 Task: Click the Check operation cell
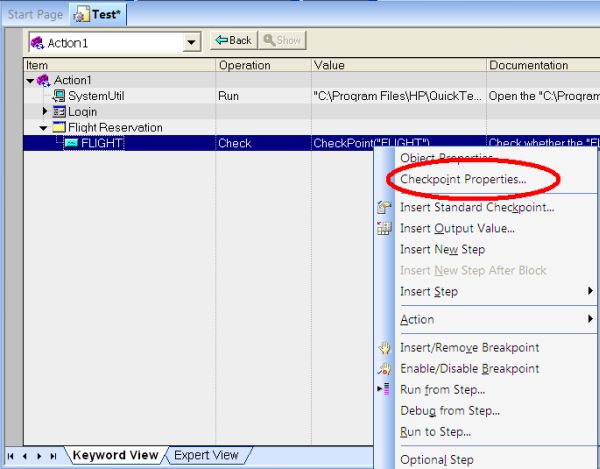[263, 143]
